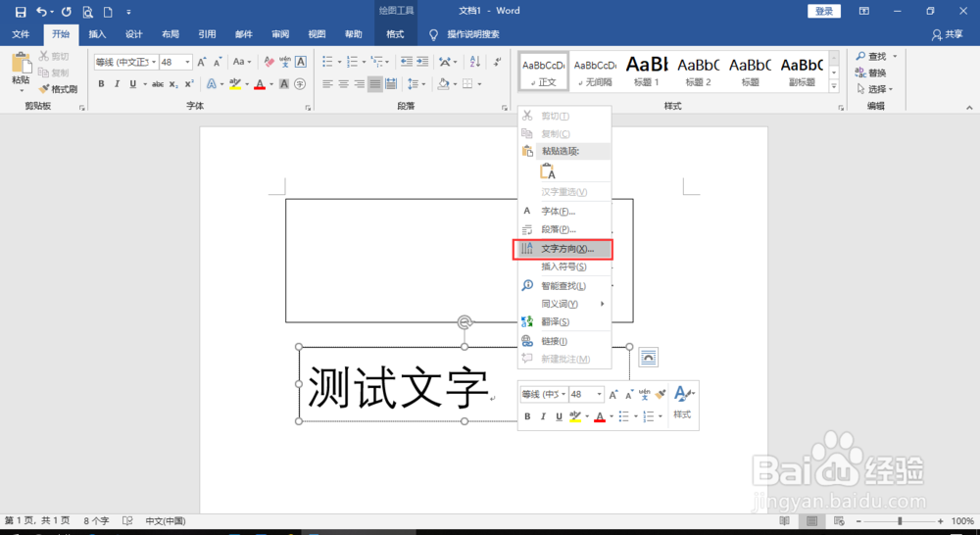Undo the last action in the title bar

[41, 11]
